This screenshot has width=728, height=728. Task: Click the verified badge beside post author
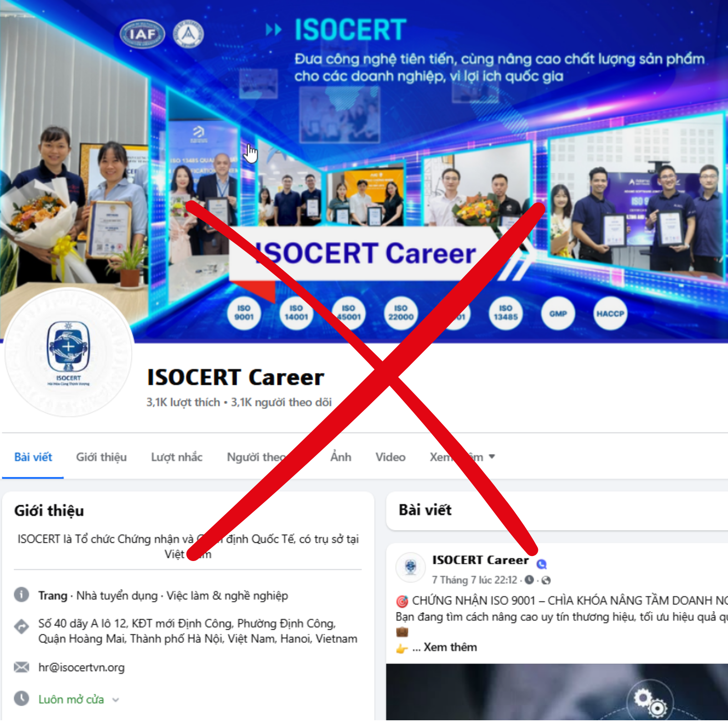coord(541,564)
